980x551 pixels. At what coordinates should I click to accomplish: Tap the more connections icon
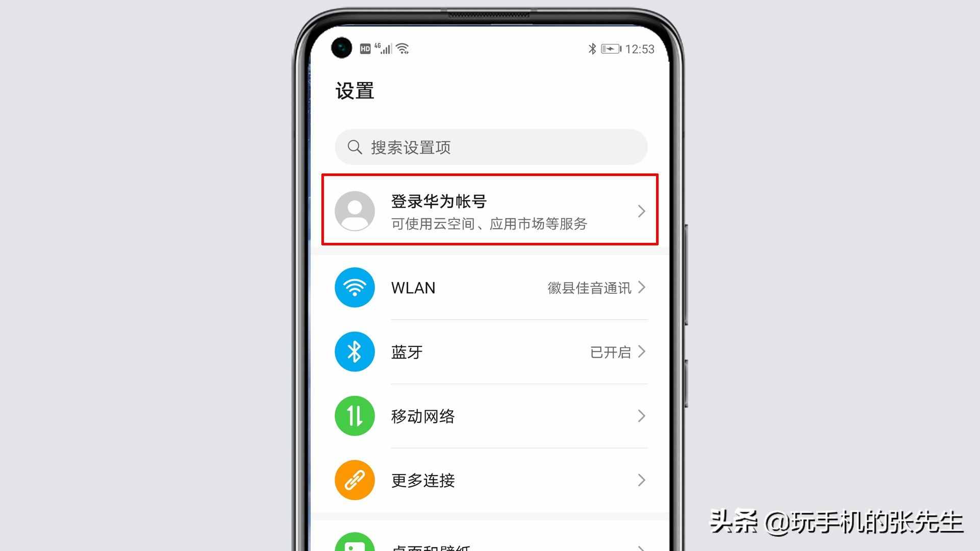(354, 480)
